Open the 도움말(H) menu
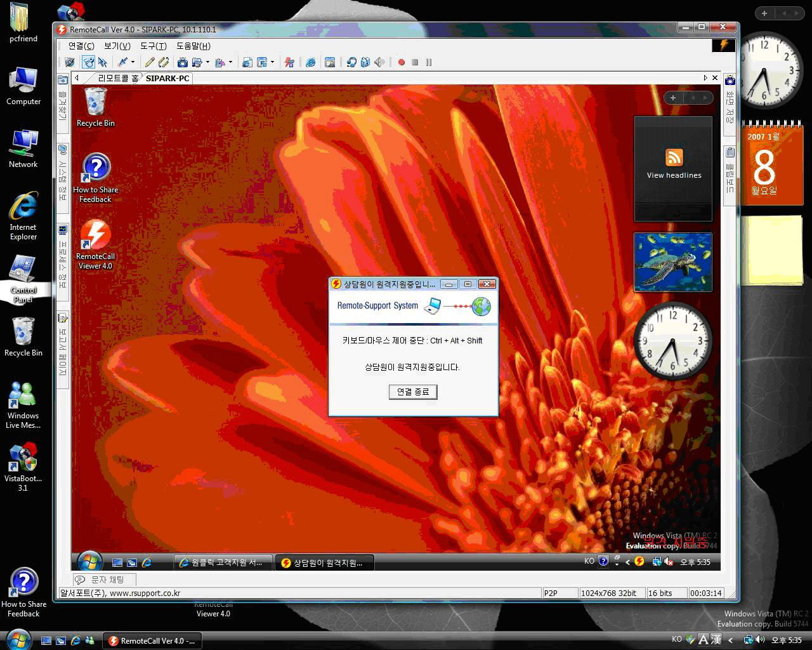Viewport: 812px width, 650px height. tap(193, 46)
